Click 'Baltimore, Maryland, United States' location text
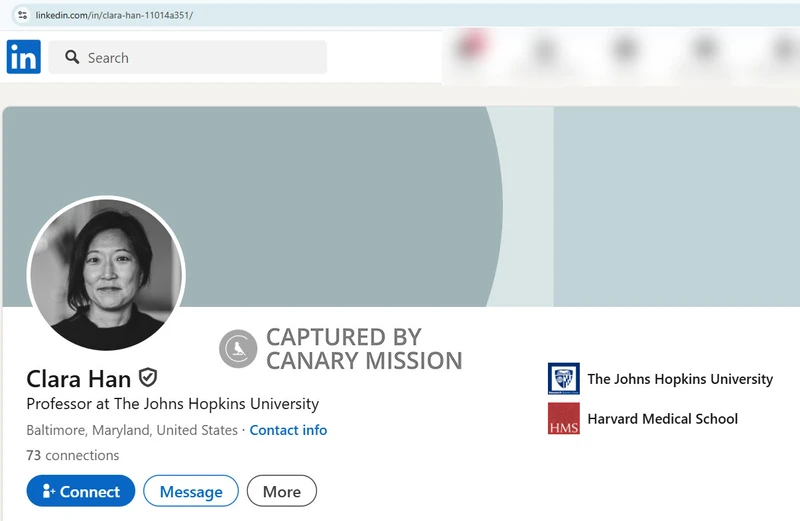 coord(132,430)
